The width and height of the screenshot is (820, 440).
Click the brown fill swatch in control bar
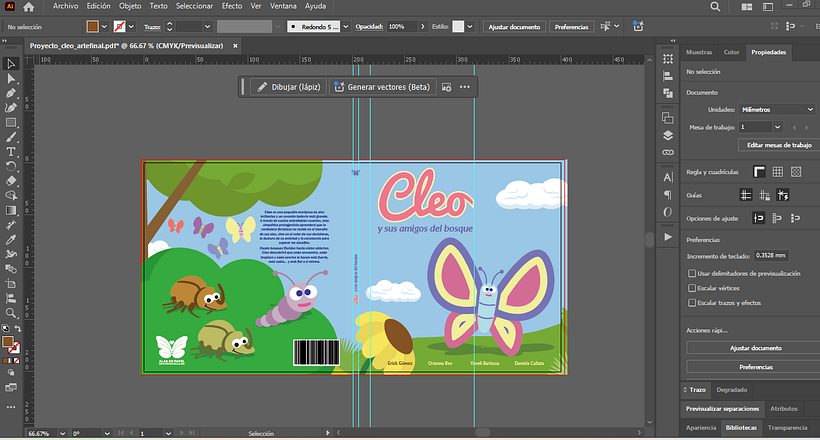93,27
